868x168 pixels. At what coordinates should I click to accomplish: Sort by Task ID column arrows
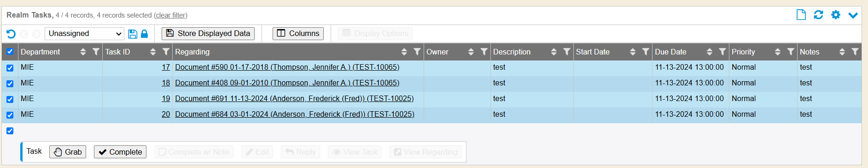[x=153, y=52]
